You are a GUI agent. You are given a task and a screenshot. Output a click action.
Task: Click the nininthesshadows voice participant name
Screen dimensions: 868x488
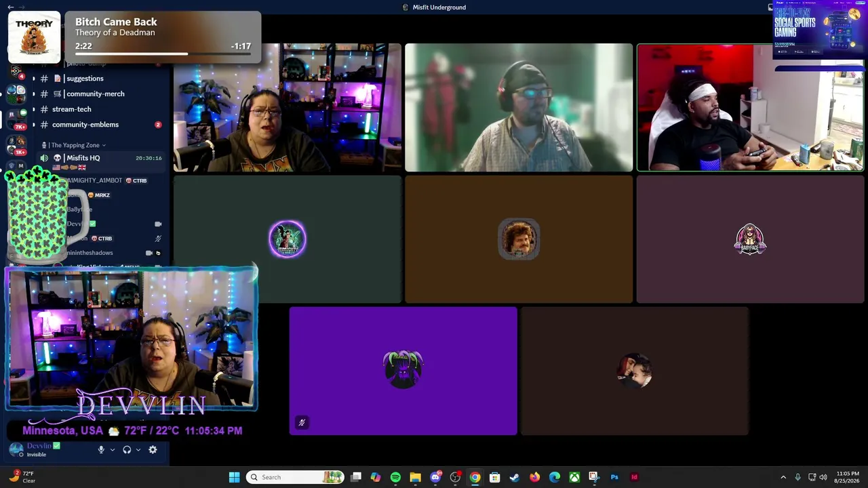90,253
